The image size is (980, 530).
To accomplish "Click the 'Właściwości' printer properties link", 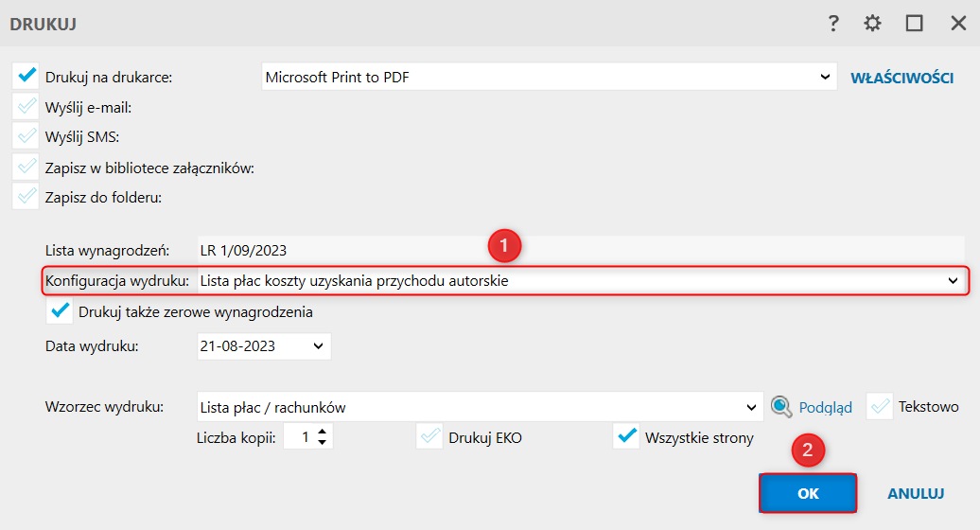I will pos(901,78).
